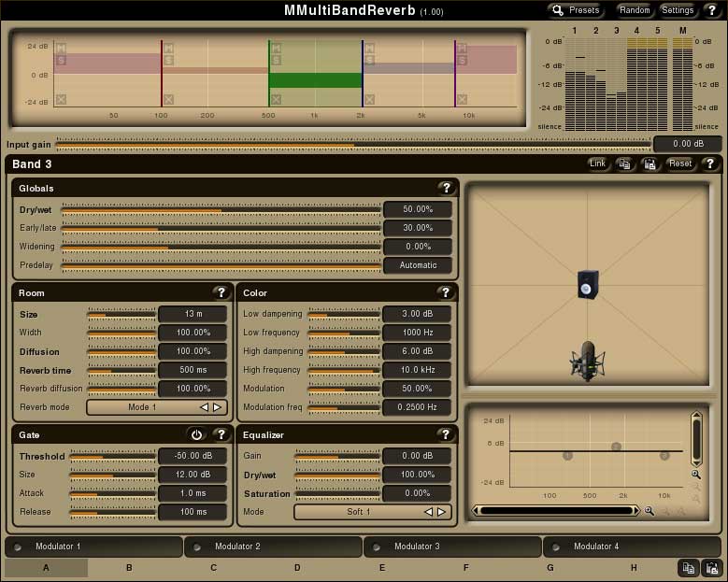Select previous Reverb mode with left arrow
728x582 pixels.
click(204, 407)
